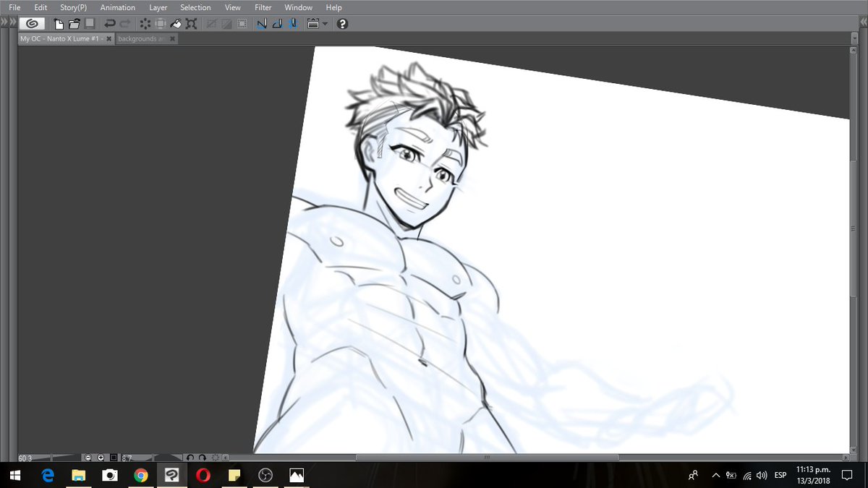Open Photos app from taskbar
The width and height of the screenshot is (868, 488).
pos(297,475)
